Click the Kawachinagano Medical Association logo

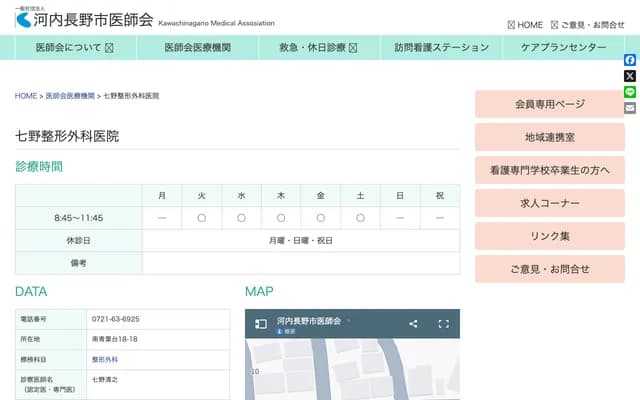click(x=85, y=19)
